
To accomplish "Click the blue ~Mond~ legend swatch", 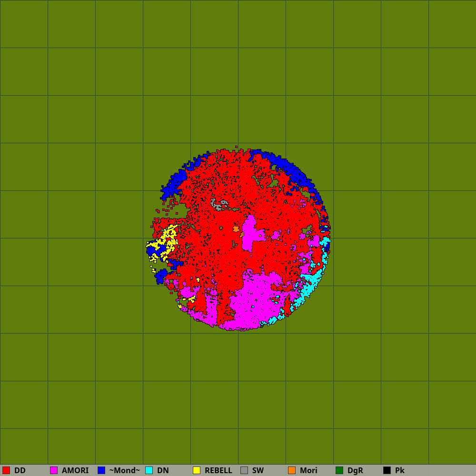I will pyautogui.click(x=101, y=470).
